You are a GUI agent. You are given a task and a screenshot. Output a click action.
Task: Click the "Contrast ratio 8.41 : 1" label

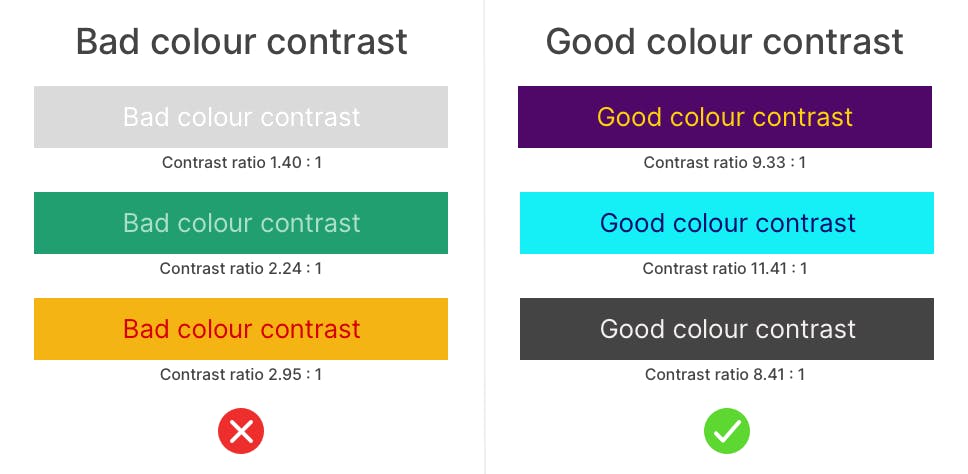click(724, 375)
